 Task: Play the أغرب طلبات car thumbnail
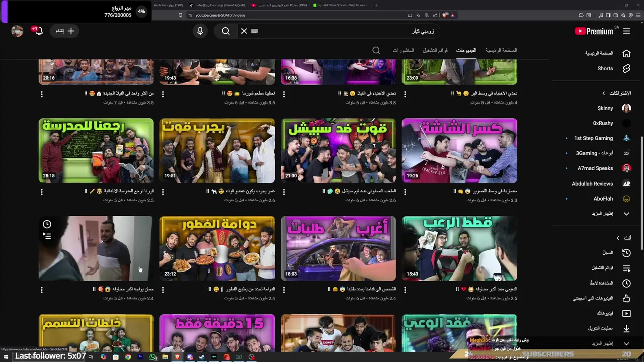(x=339, y=248)
